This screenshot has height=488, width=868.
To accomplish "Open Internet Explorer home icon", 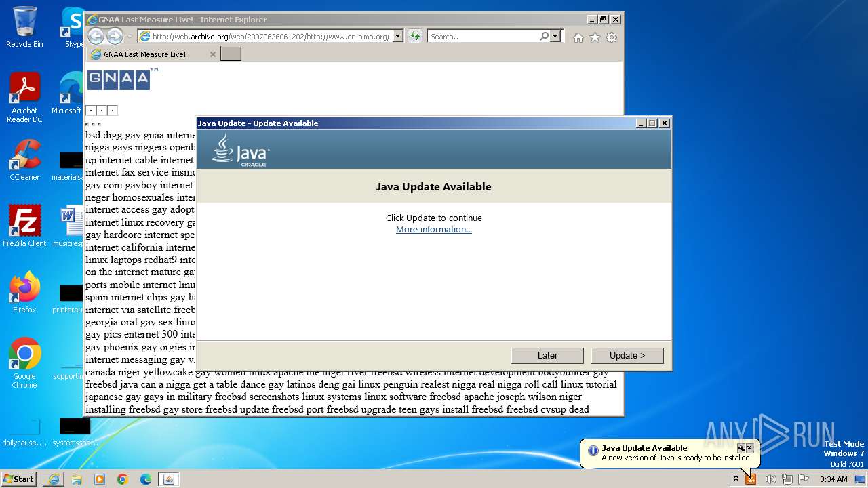I will coord(578,38).
